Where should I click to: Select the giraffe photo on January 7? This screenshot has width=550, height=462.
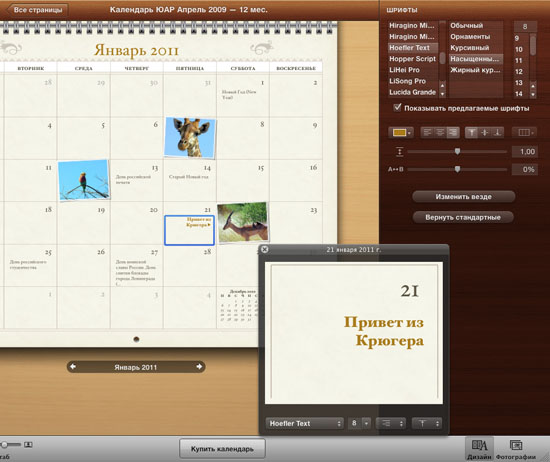(190, 138)
